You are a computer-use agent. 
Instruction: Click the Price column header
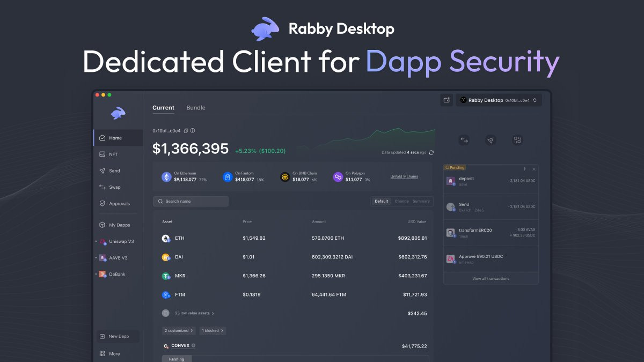tap(247, 221)
